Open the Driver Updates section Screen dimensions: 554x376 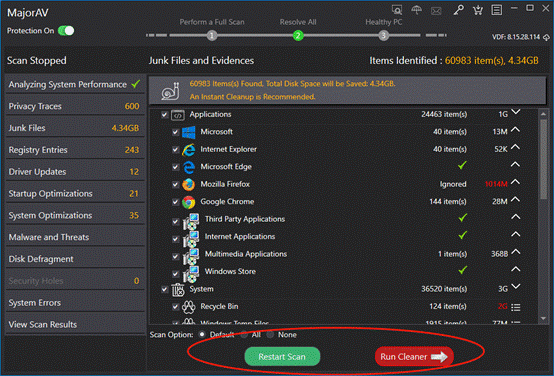(75, 172)
